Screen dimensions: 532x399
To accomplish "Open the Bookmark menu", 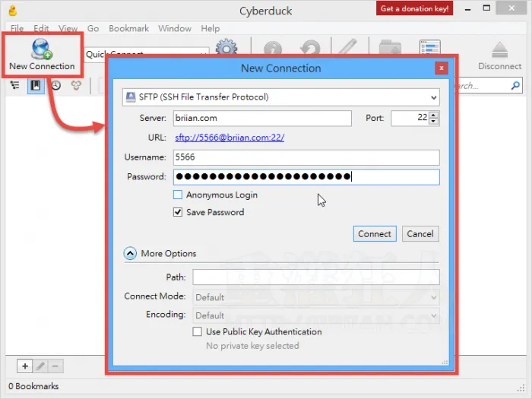I will tap(128, 29).
